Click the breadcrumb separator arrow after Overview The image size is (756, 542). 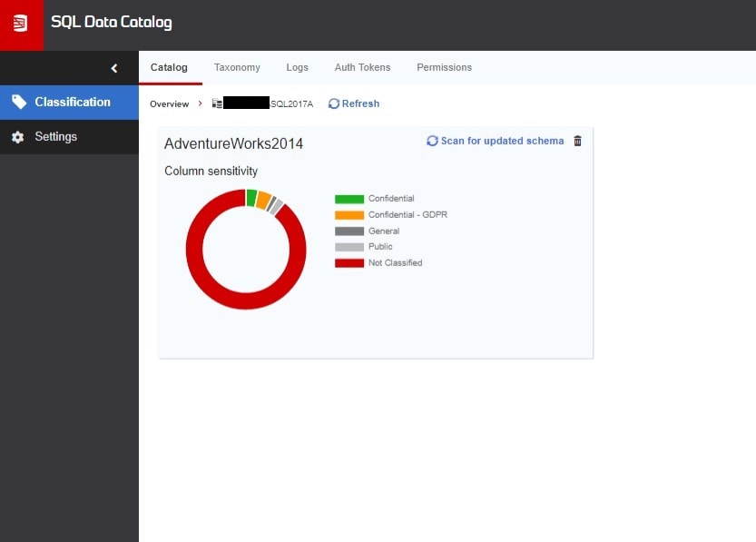(x=200, y=103)
